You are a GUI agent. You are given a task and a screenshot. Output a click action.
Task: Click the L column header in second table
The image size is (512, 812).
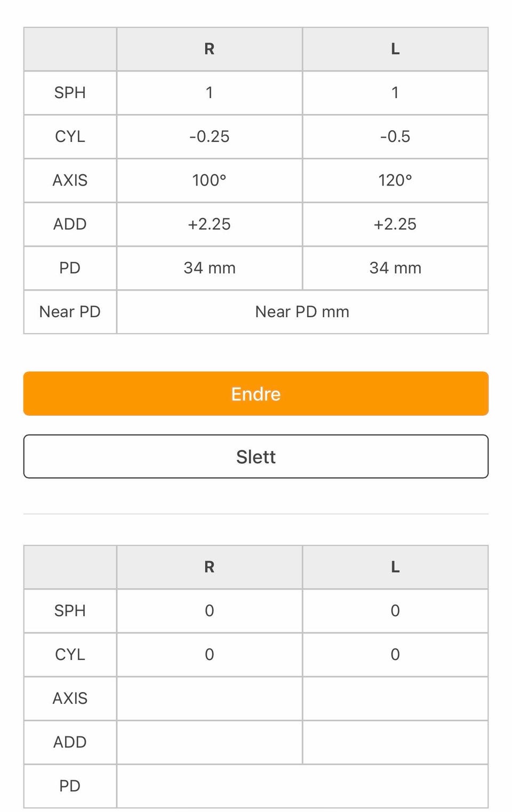395,567
